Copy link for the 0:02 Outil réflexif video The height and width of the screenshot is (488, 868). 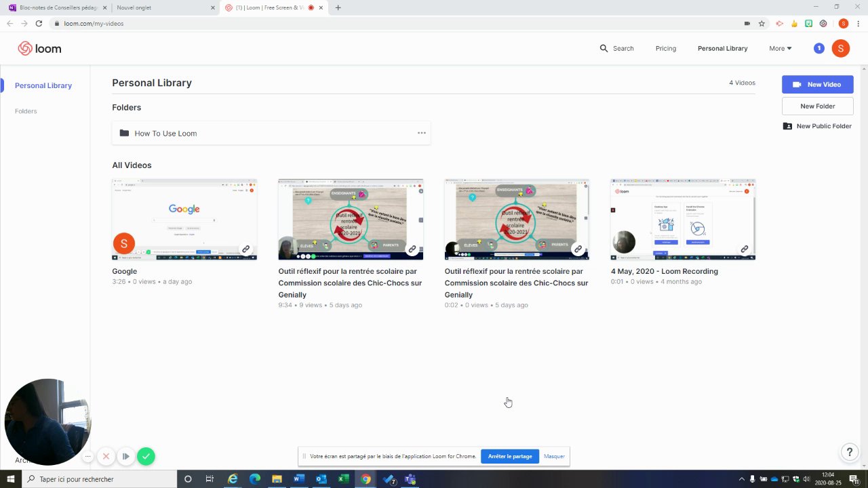pyautogui.click(x=578, y=249)
